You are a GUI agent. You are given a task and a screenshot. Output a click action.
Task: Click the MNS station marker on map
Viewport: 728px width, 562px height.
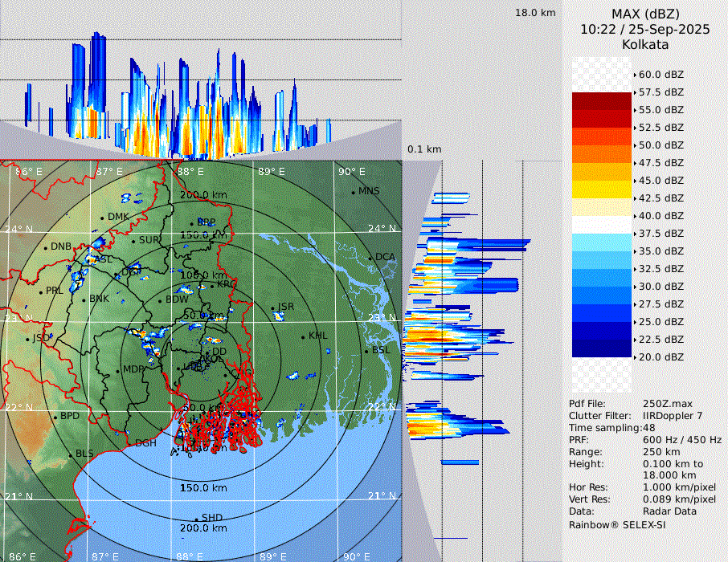coord(353,192)
